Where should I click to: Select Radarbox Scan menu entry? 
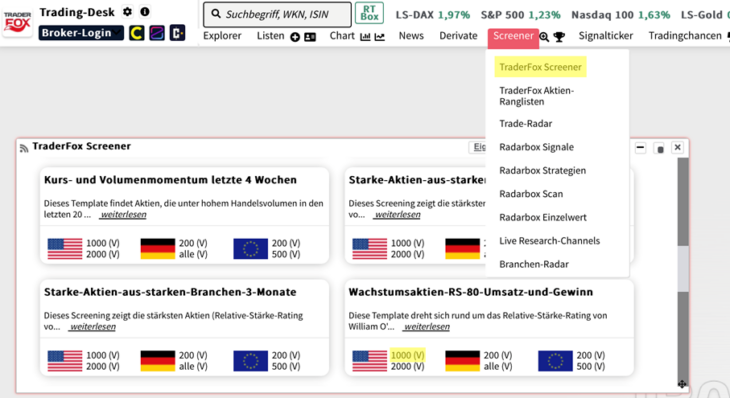531,194
